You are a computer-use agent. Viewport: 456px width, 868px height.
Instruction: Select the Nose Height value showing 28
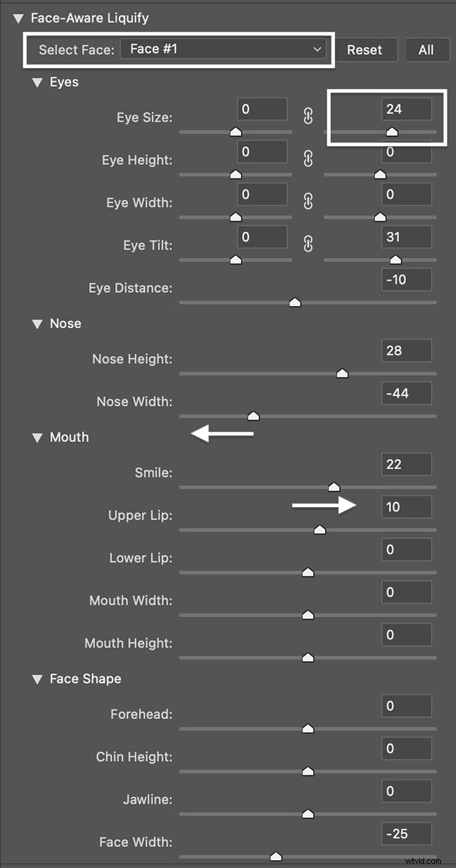click(x=406, y=350)
